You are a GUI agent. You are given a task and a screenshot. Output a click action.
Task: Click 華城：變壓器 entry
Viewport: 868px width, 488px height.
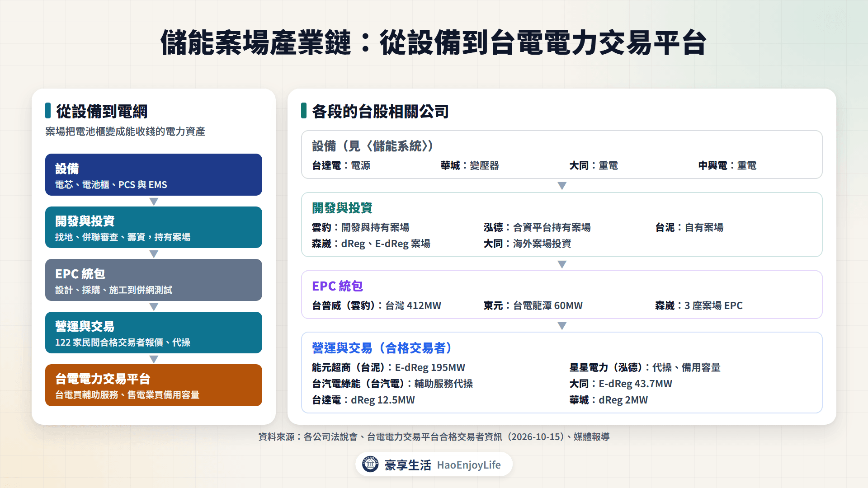[470, 166]
